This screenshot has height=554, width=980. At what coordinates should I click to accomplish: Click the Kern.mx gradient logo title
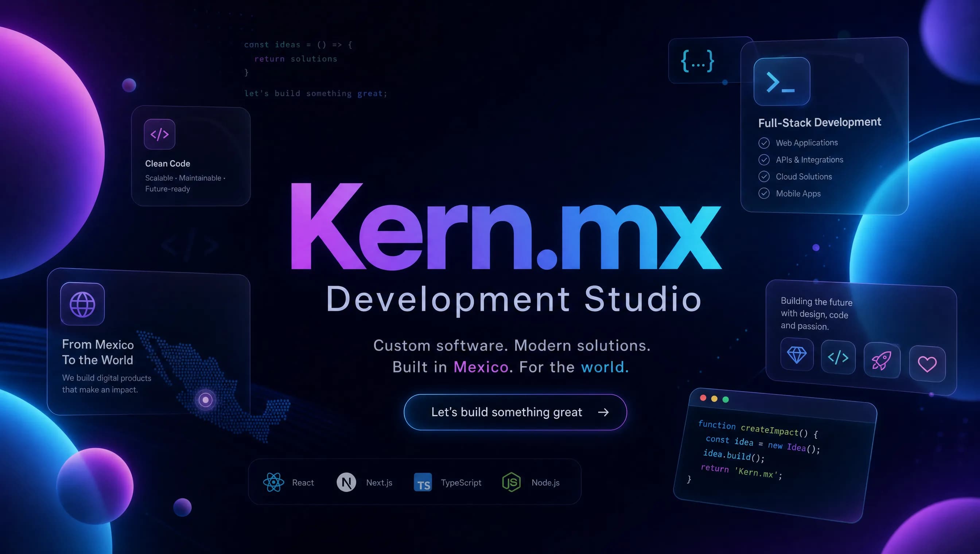pyautogui.click(x=506, y=226)
